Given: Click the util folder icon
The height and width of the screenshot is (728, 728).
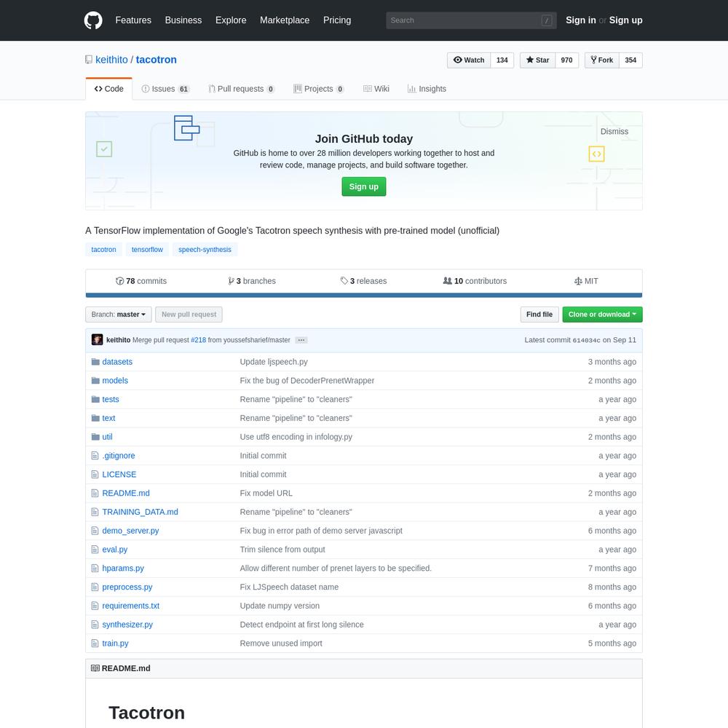Looking at the screenshot, I should [x=95, y=437].
